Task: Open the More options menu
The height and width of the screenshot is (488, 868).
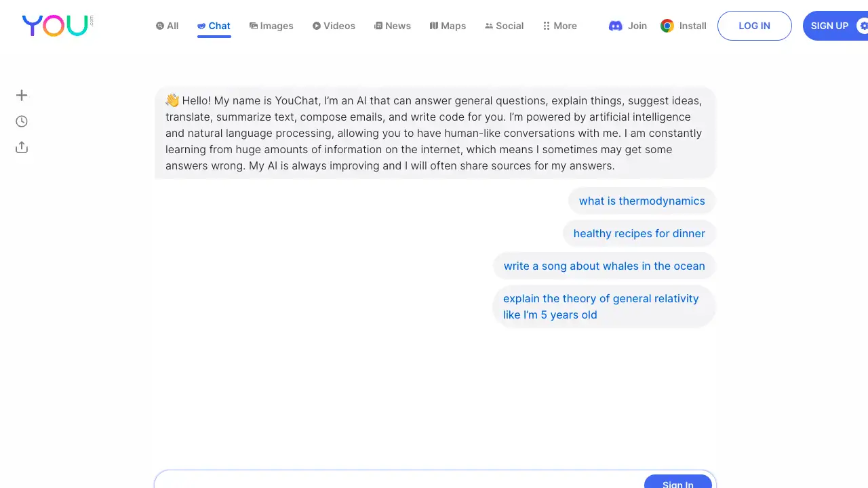Action: 559,26
